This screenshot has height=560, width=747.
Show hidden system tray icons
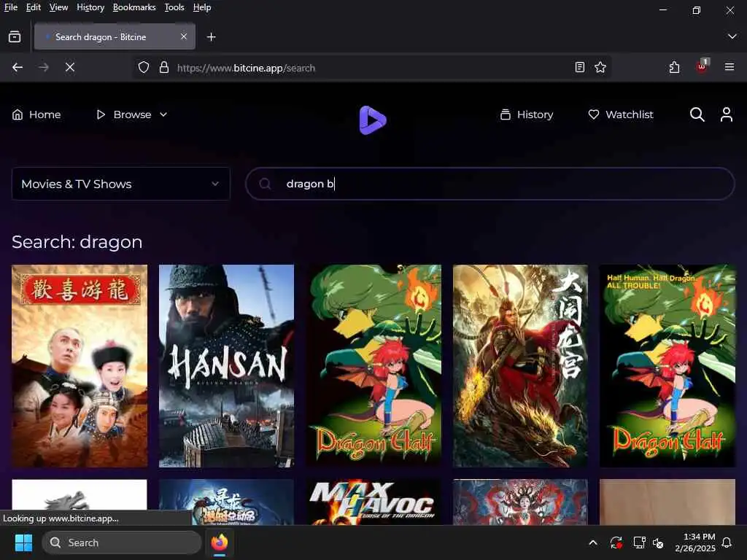pos(593,542)
